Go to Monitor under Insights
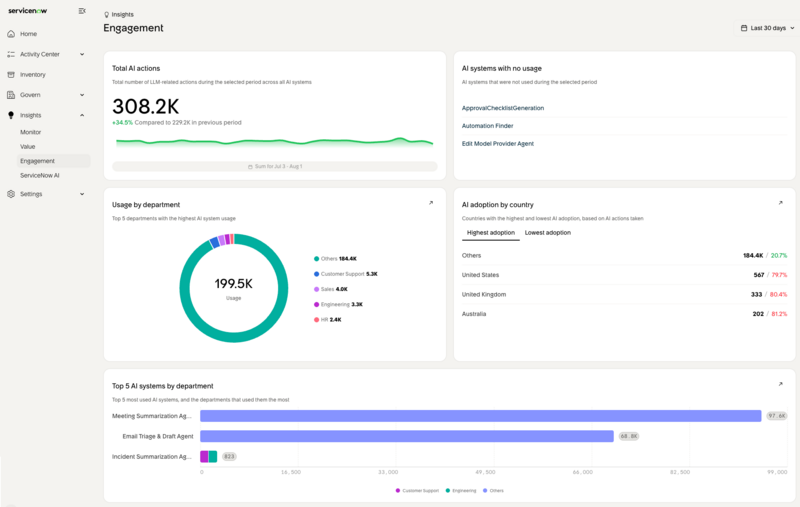The height and width of the screenshot is (507, 800). [31, 132]
